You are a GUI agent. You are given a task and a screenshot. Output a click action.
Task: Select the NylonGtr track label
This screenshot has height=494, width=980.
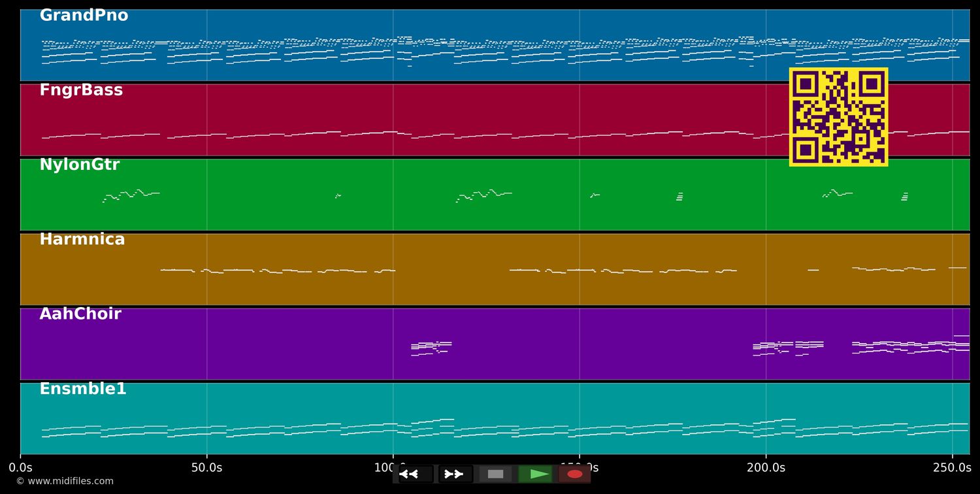point(80,165)
